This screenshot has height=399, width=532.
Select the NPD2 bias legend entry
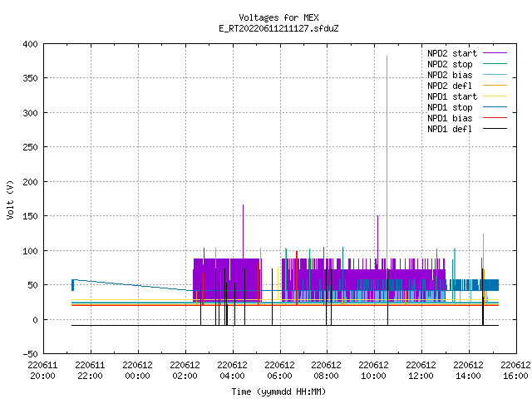[450, 75]
